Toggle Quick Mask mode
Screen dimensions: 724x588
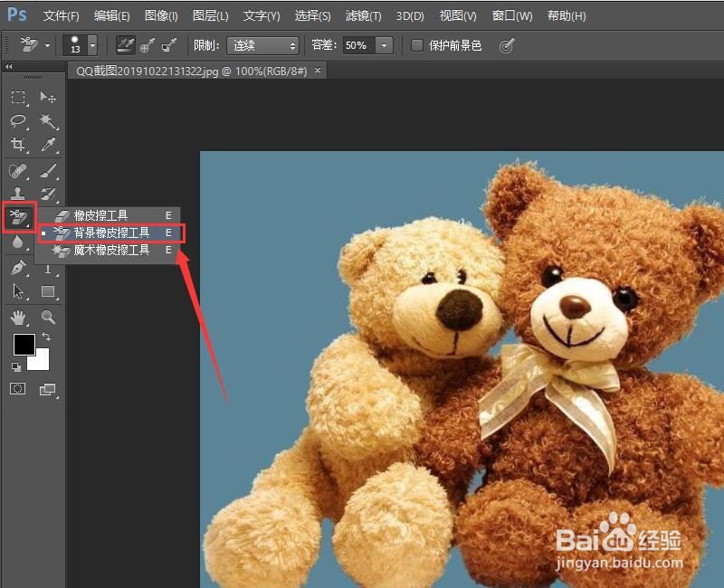[18, 389]
